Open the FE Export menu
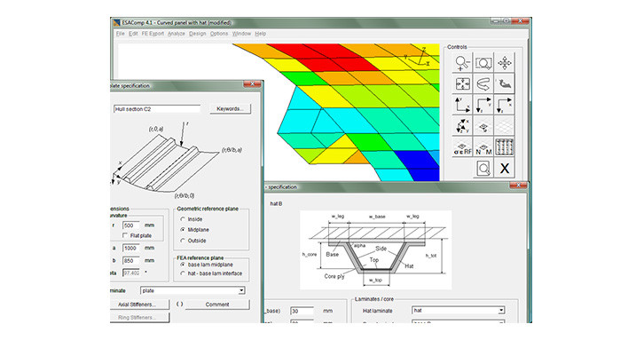Screen dimensions: 644x340 click(x=153, y=34)
